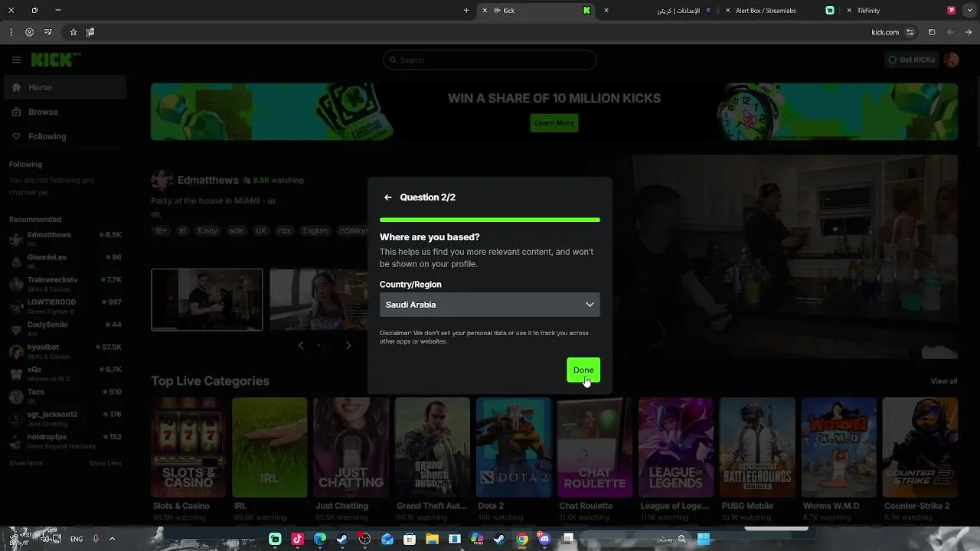This screenshot has height=551, width=980.
Task: Open the Slots & Casino category thumbnail
Action: tap(188, 447)
